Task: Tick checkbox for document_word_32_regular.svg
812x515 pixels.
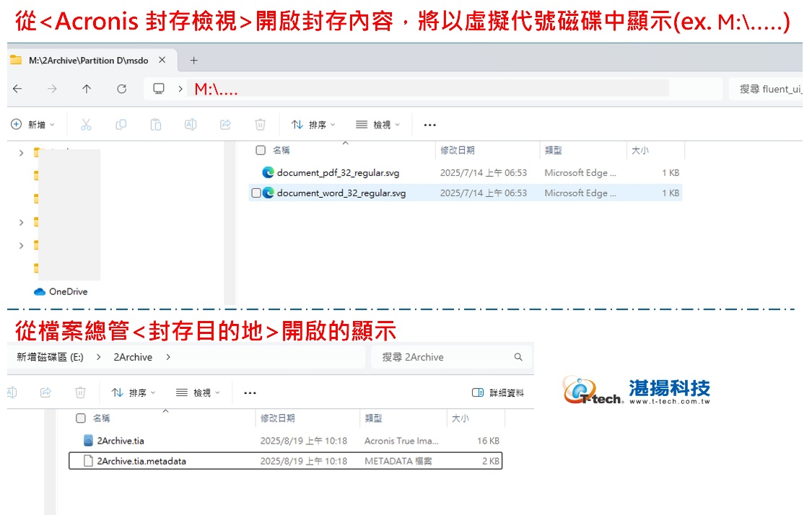Action: click(x=256, y=193)
